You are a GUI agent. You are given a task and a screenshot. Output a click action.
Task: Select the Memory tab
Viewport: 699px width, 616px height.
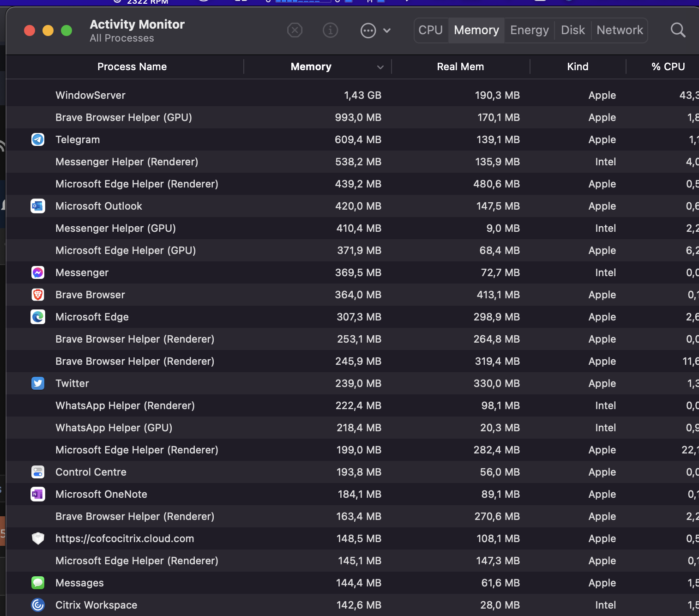click(x=476, y=30)
